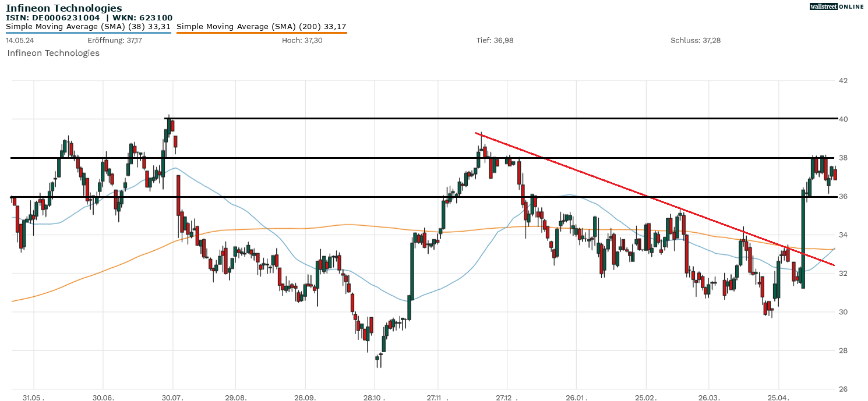Image resolution: width=868 pixels, height=401 pixels.
Task: Click the 28.10. x-axis date label
Action: 375,398
